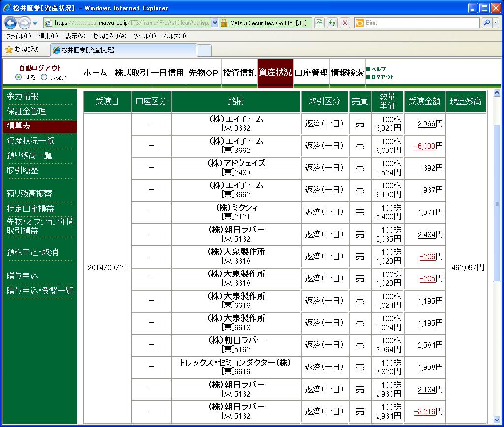Screen dimensions: 504x427
Task: Click the vertical scrollbar thumb
Action: coord(497,203)
